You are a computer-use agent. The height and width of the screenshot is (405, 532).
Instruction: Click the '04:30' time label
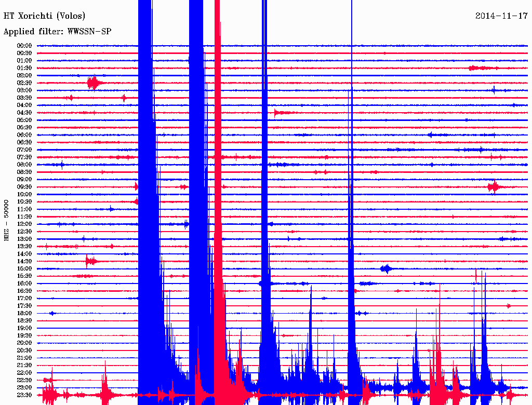click(24, 113)
